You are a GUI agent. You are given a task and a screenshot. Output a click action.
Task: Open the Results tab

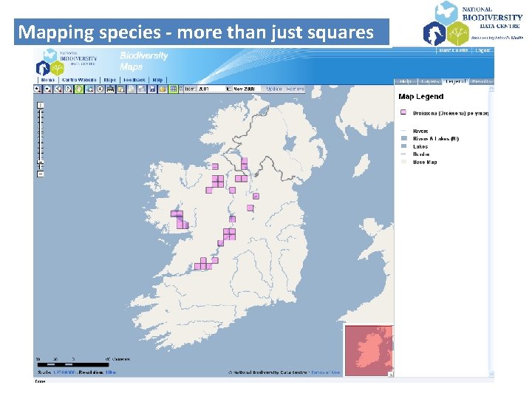(482, 81)
